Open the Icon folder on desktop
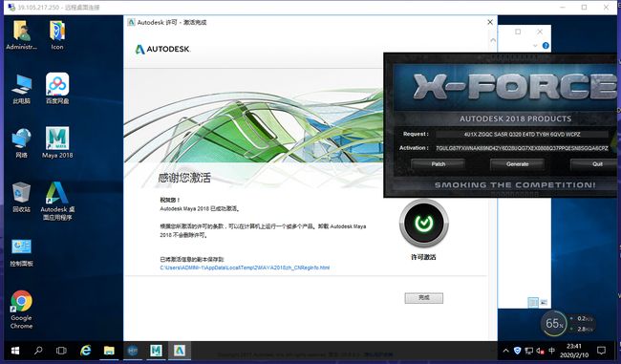Image resolution: width=621 pixels, height=364 pixels. coord(57,34)
